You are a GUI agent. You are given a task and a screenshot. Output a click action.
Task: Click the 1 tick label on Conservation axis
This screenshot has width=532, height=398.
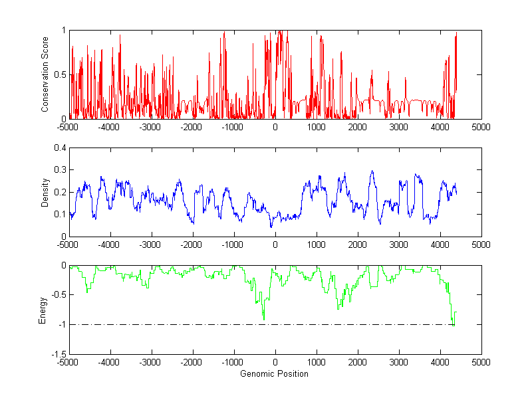click(63, 31)
